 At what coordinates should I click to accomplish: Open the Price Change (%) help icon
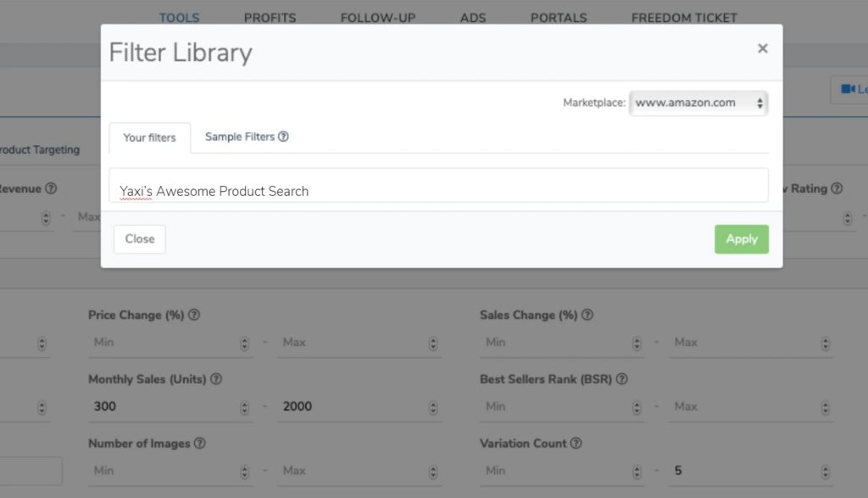coord(193,315)
